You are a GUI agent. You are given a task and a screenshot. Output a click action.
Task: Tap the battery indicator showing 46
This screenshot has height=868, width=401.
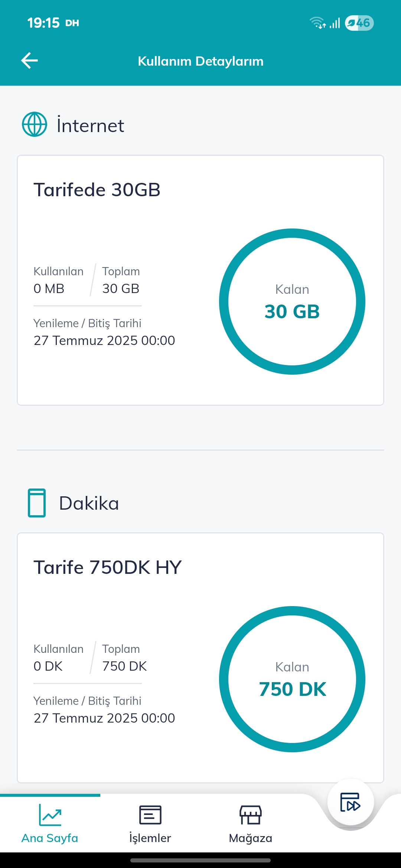coord(359,23)
